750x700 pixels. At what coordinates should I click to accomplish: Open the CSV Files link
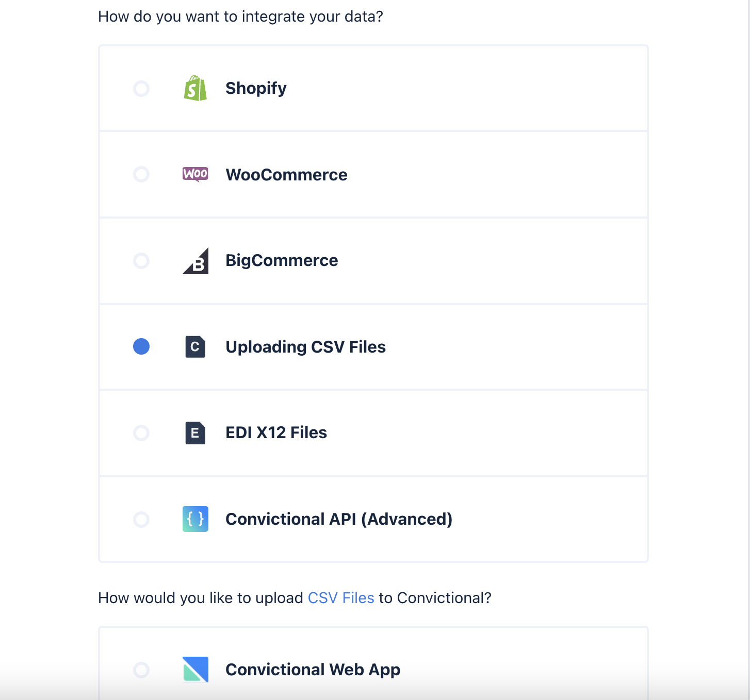point(340,597)
